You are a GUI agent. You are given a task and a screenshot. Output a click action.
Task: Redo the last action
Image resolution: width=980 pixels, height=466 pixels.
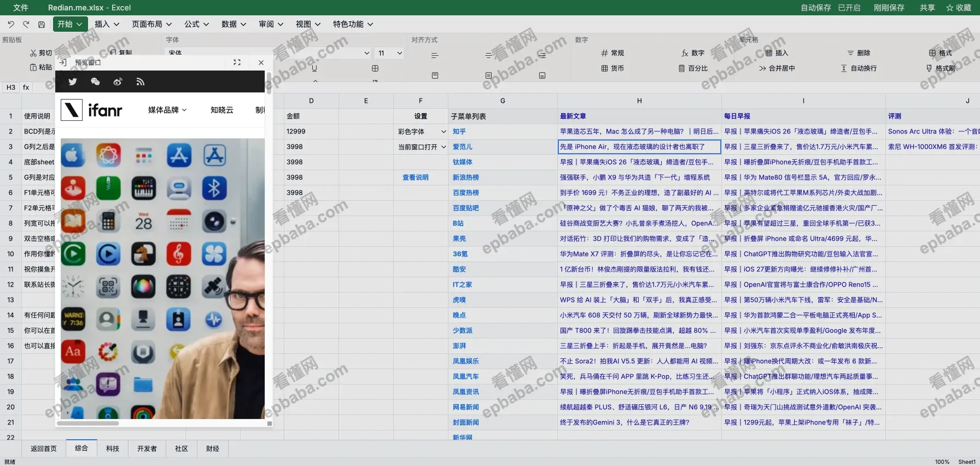[26, 24]
